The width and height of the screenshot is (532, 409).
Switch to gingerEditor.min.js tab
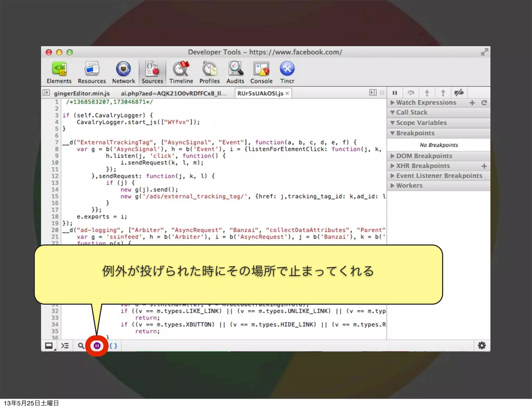pos(82,93)
